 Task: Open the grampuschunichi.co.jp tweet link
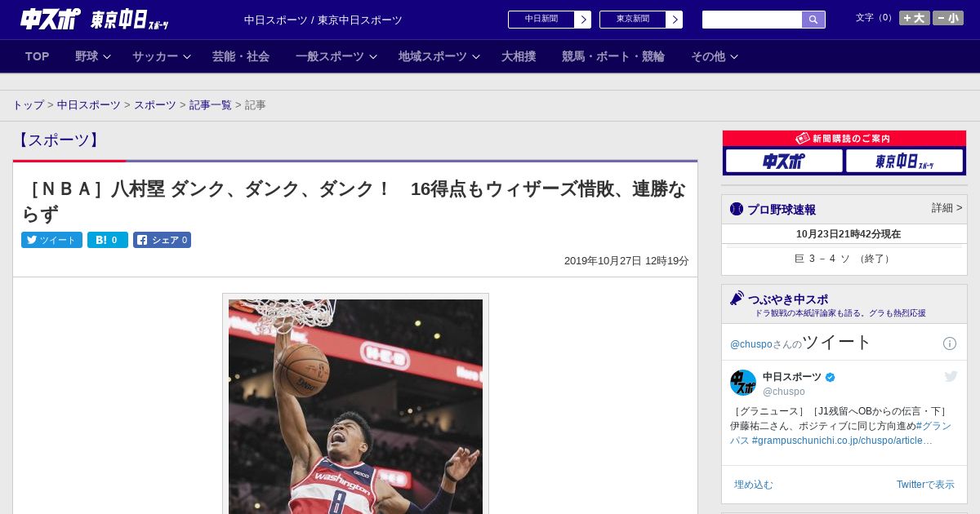(x=842, y=441)
